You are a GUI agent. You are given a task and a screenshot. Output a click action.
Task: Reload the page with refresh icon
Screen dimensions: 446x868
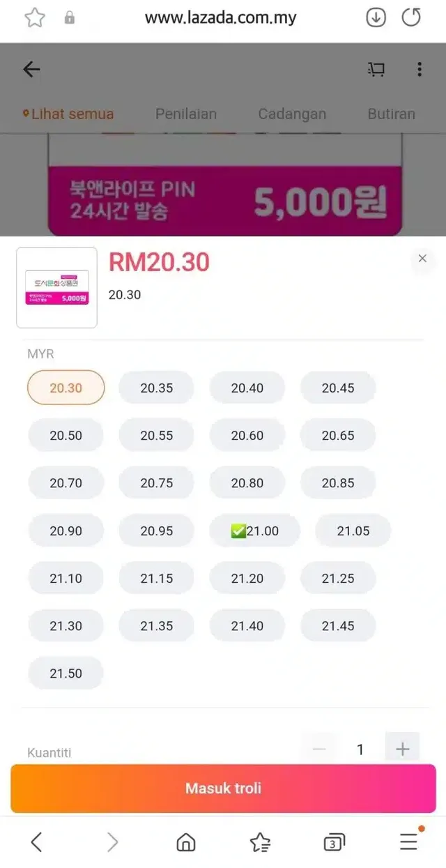(x=412, y=18)
